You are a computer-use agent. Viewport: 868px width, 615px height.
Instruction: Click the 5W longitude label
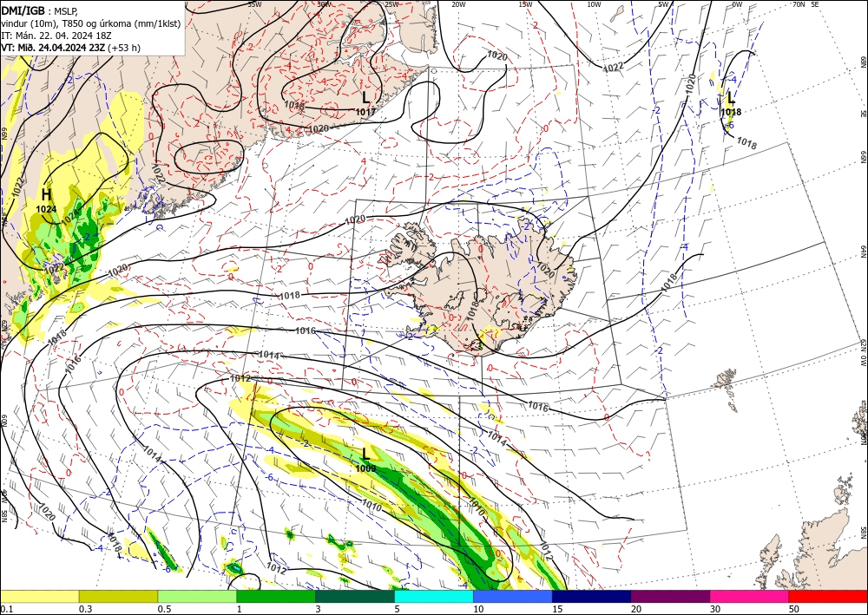(x=664, y=4)
